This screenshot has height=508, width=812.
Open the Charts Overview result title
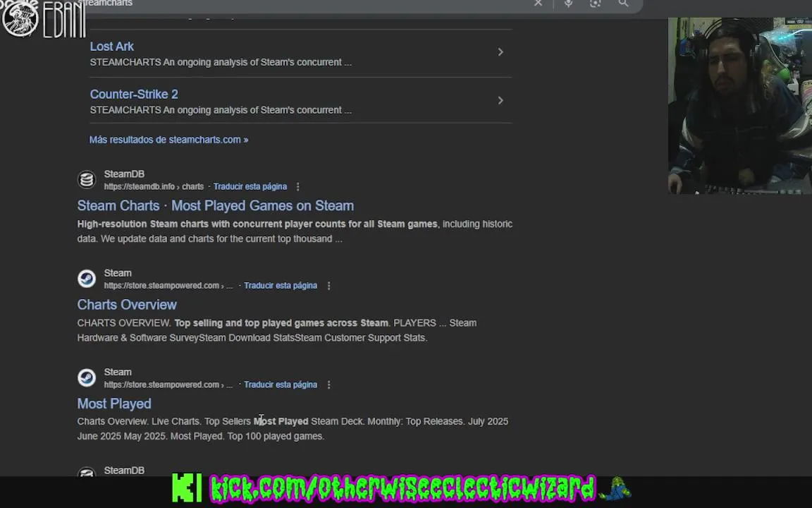[x=127, y=305]
